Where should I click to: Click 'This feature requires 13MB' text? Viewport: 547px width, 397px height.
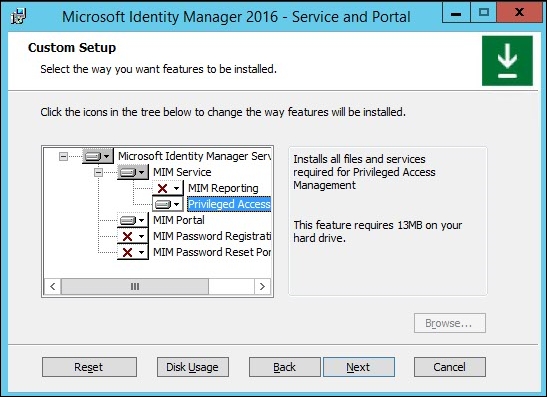(x=377, y=232)
